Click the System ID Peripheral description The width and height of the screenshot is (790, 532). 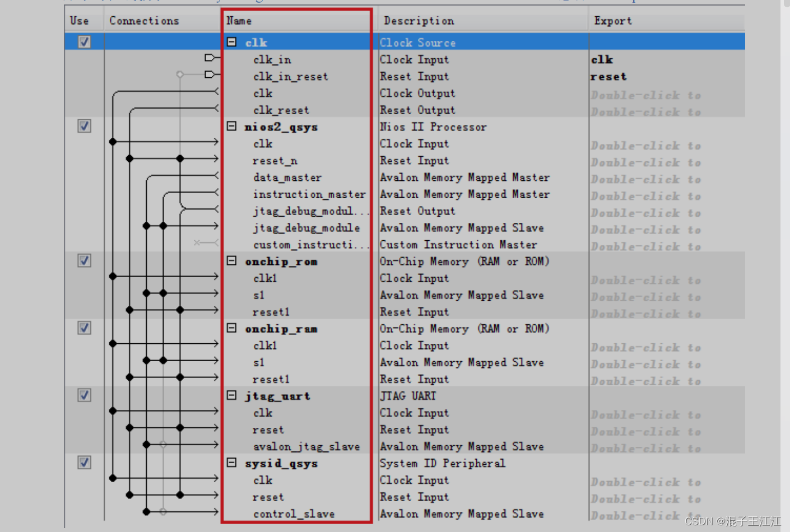tap(442, 463)
